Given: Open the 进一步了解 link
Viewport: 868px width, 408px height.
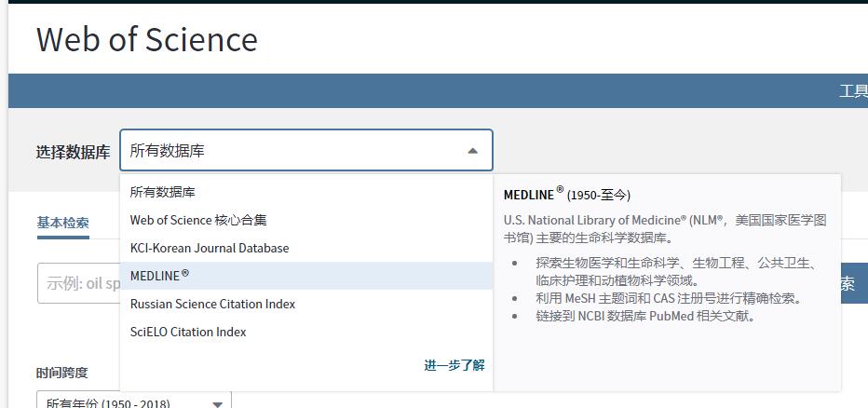Looking at the screenshot, I should [x=454, y=365].
